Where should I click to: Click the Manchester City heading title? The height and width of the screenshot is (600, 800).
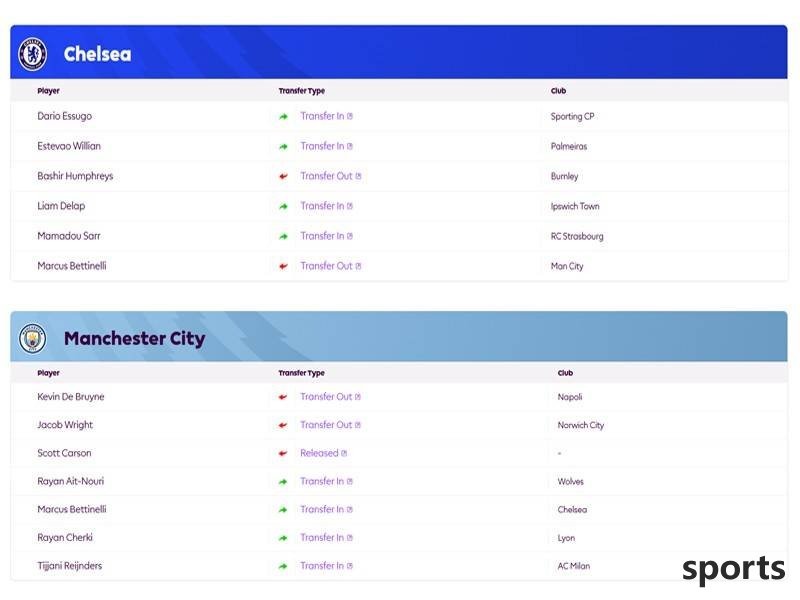(x=135, y=338)
